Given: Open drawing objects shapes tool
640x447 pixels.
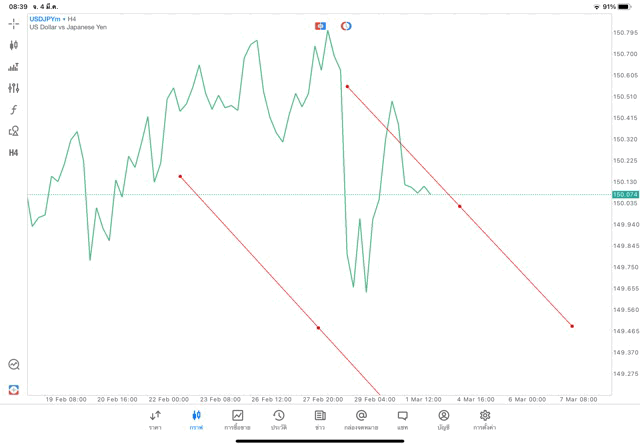Looking at the screenshot, I should [x=14, y=131].
